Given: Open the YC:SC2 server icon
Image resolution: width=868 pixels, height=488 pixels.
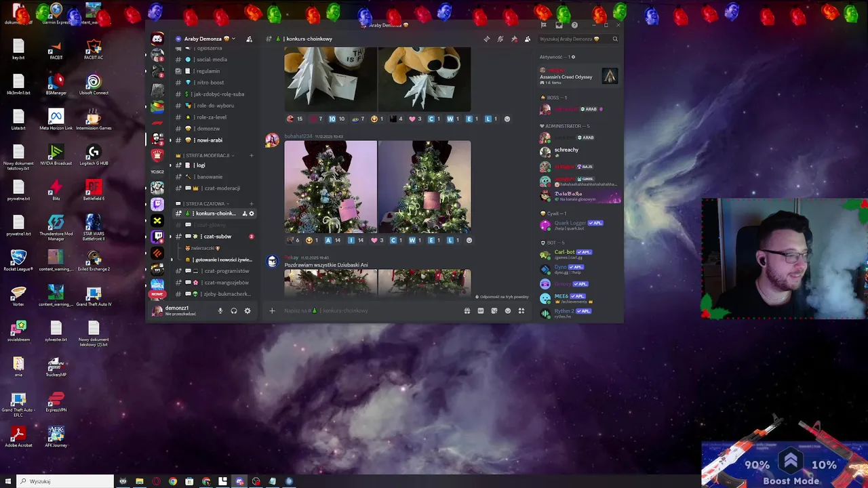Looking at the screenshot, I should (x=157, y=171).
